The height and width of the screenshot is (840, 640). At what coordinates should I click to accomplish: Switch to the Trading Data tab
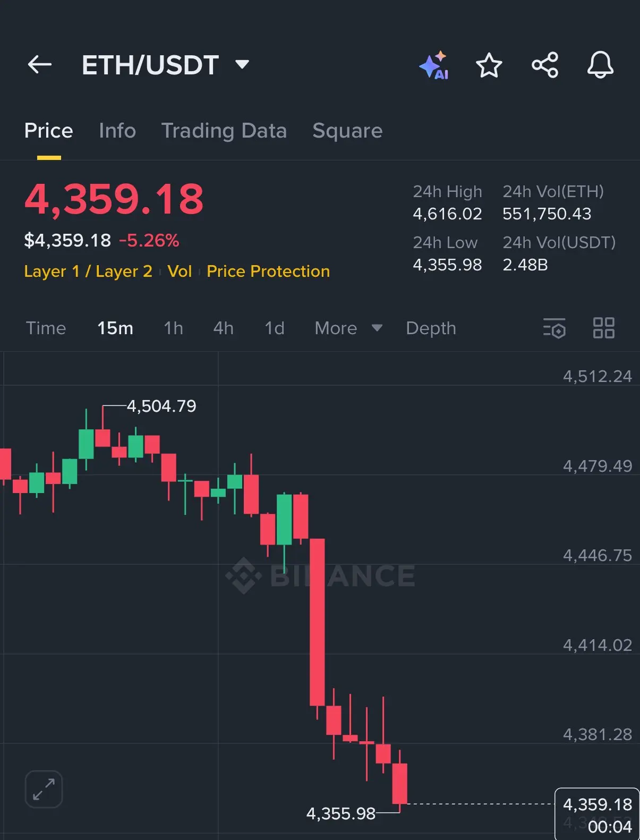pos(224,131)
